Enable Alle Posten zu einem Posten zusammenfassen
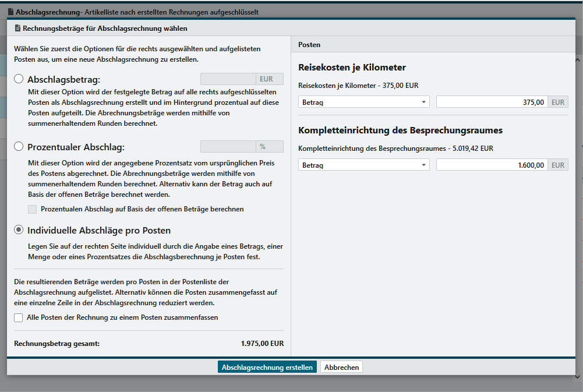Screen dimensions: 583x392 click(19, 317)
